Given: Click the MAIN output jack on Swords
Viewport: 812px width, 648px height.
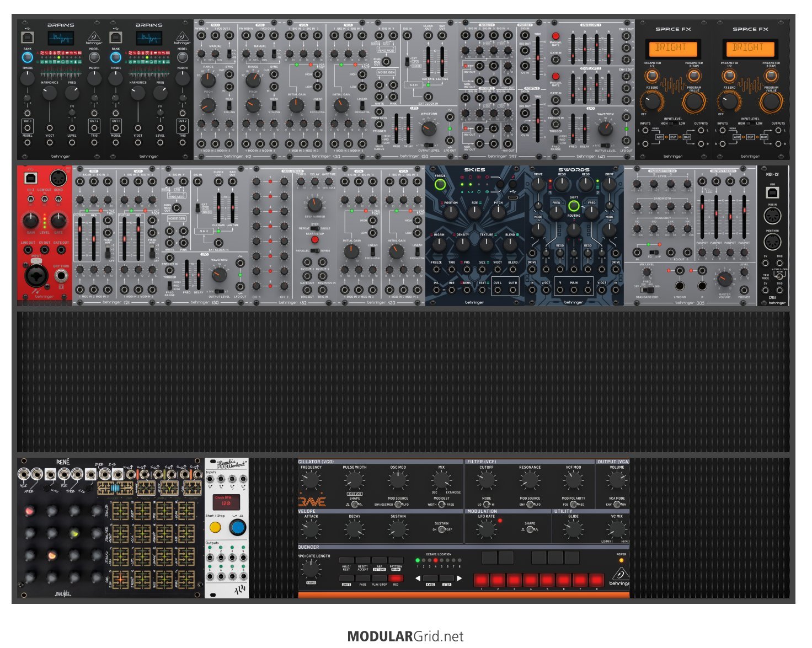Looking at the screenshot, I should pos(574,290).
